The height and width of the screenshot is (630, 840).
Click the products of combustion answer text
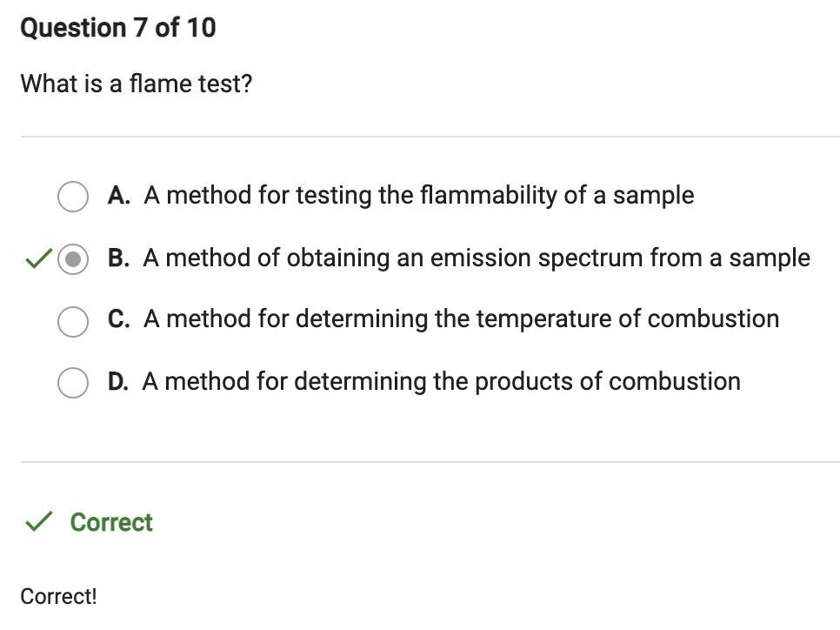point(441,382)
